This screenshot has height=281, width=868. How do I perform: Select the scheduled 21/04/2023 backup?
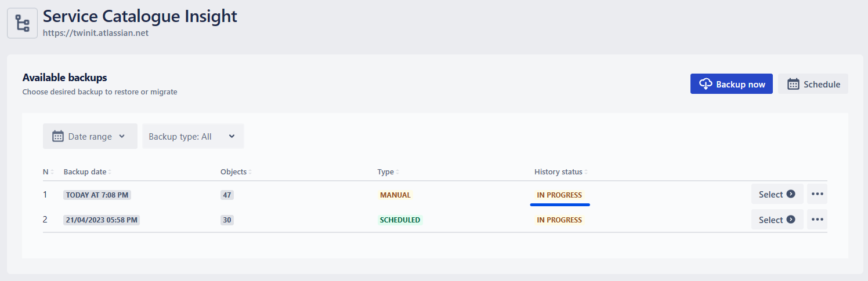pyautogui.click(x=777, y=220)
